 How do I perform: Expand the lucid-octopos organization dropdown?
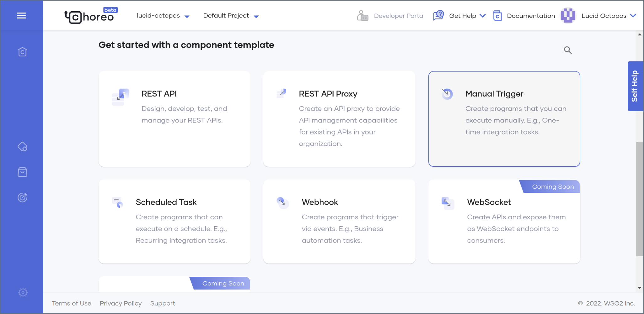point(163,16)
